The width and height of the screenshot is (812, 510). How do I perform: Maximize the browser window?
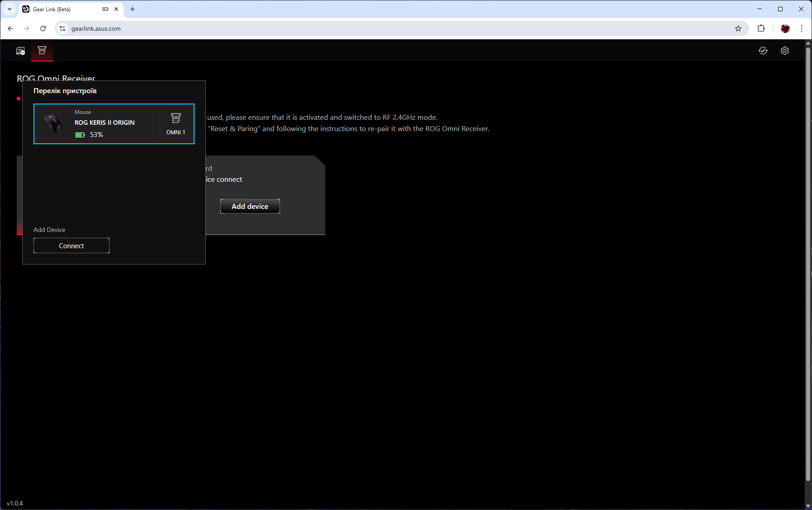point(780,9)
